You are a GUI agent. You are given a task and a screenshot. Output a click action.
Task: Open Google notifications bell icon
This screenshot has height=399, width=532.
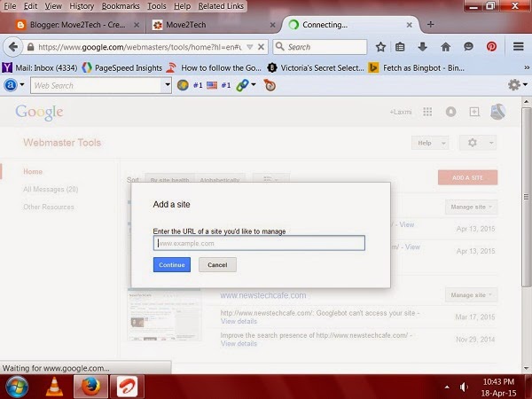pyautogui.click(x=450, y=112)
